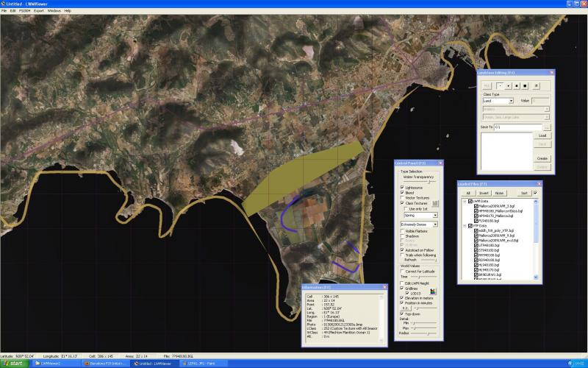Toggle the Lightsource checkbox

[x=402, y=188]
